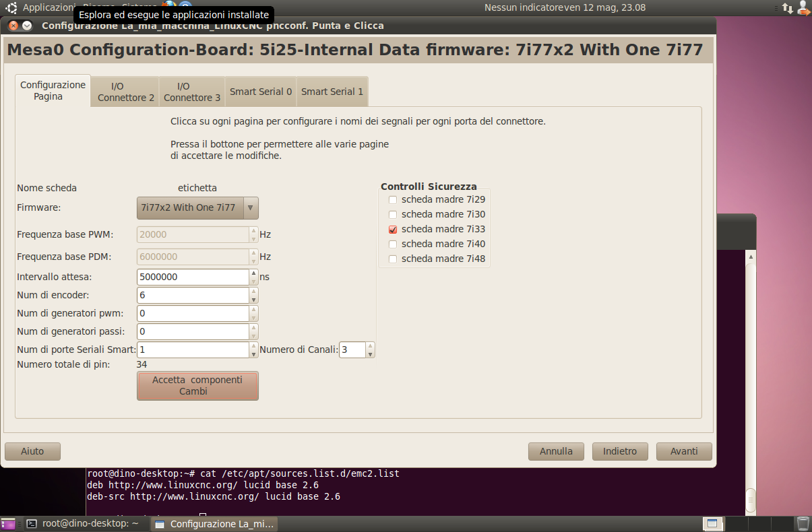Viewport: 812px width, 532px height.
Task: Click the Num di generatori pwm field
Action: click(x=193, y=313)
